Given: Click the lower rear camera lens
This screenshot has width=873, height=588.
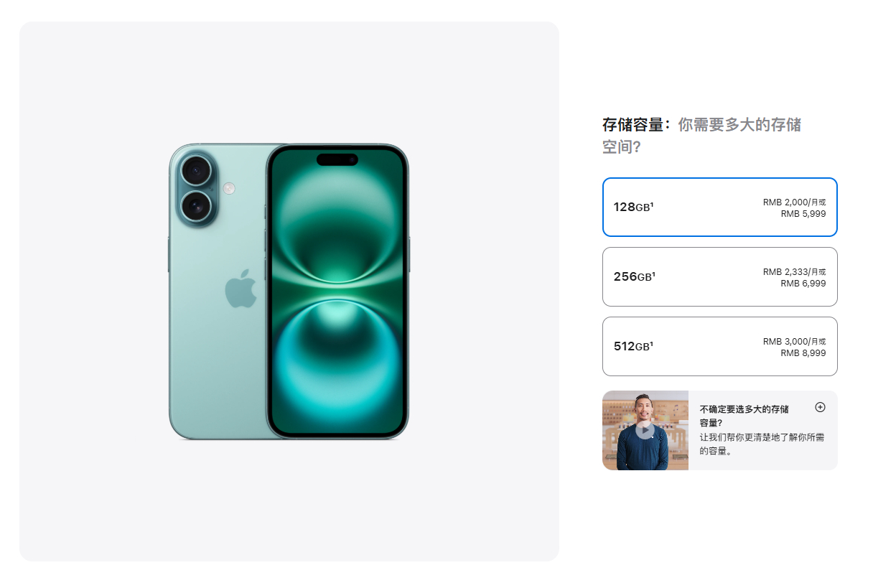Looking at the screenshot, I should click(x=195, y=207).
